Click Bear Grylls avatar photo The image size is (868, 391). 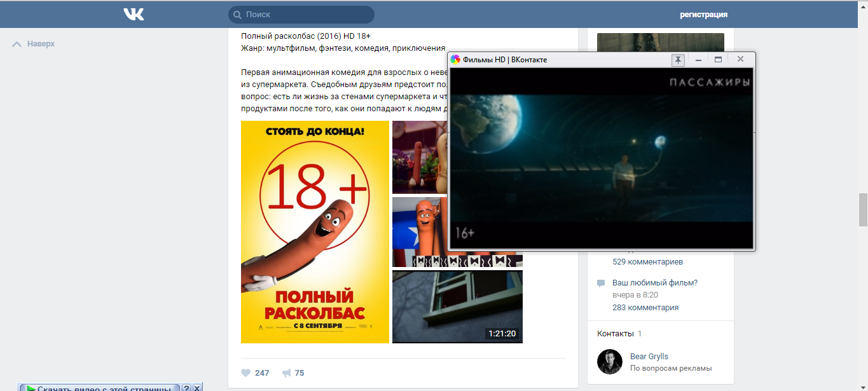[x=610, y=362]
